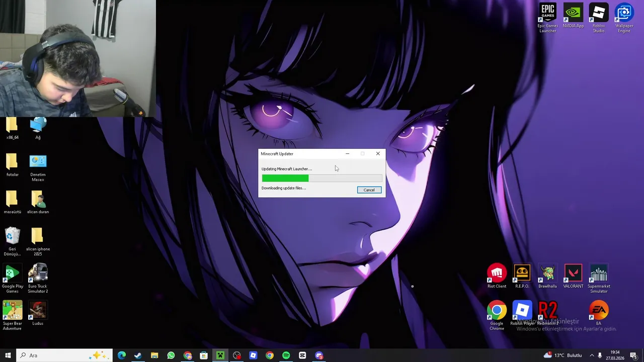Open the Windows Start menu
The width and height of the screenshot is (644, 362).
[x=8, y=355]
